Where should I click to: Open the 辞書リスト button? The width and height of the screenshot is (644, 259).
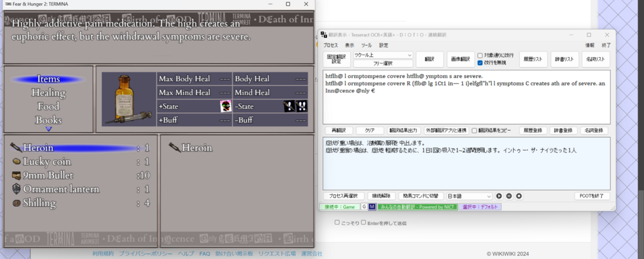[564, 59]
